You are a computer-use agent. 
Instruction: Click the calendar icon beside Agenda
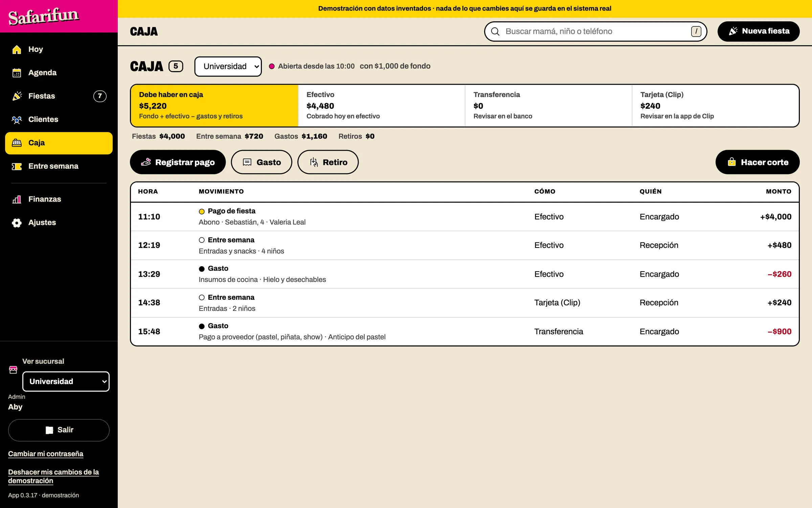17,73
